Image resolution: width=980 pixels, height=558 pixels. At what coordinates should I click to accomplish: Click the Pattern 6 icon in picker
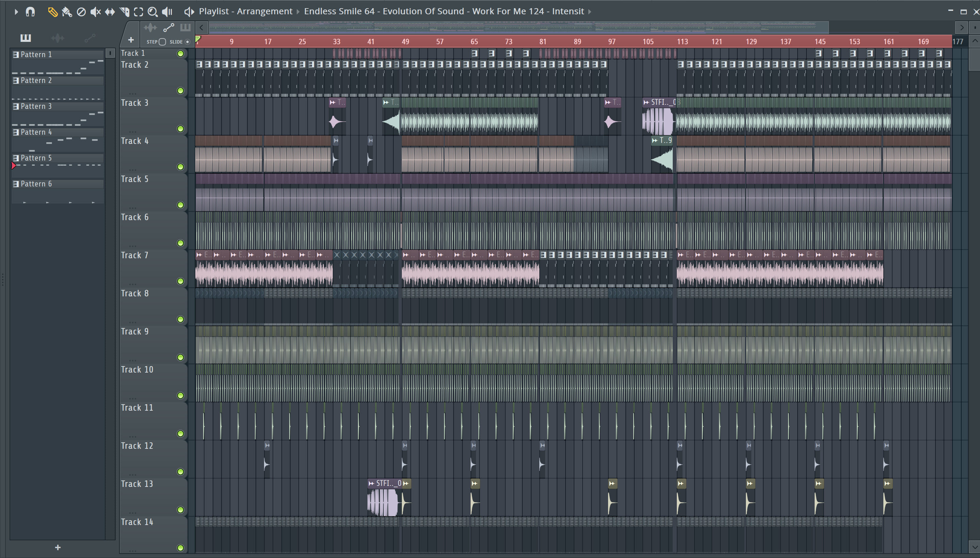(16, 184)
